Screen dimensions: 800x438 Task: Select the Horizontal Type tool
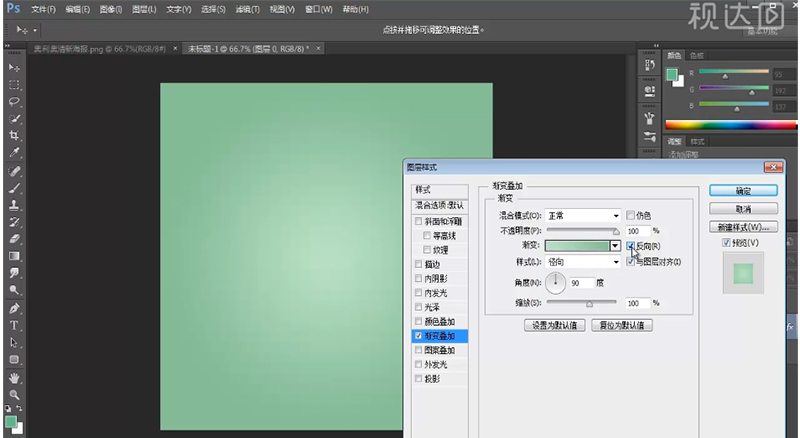coord(14,326)
